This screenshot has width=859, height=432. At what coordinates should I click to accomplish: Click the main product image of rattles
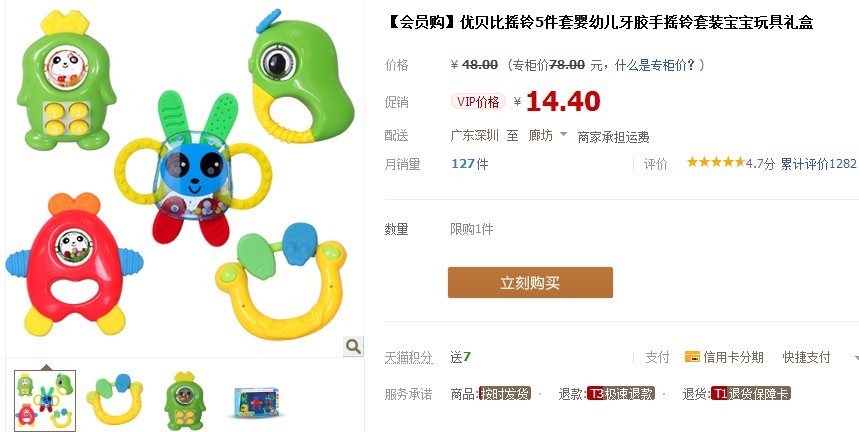click(185, 178)
